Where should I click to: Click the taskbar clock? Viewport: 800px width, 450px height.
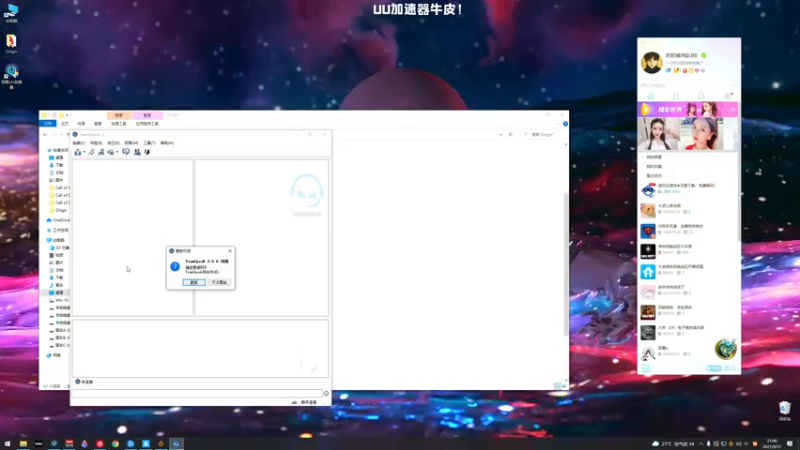(x=771, y=444)
